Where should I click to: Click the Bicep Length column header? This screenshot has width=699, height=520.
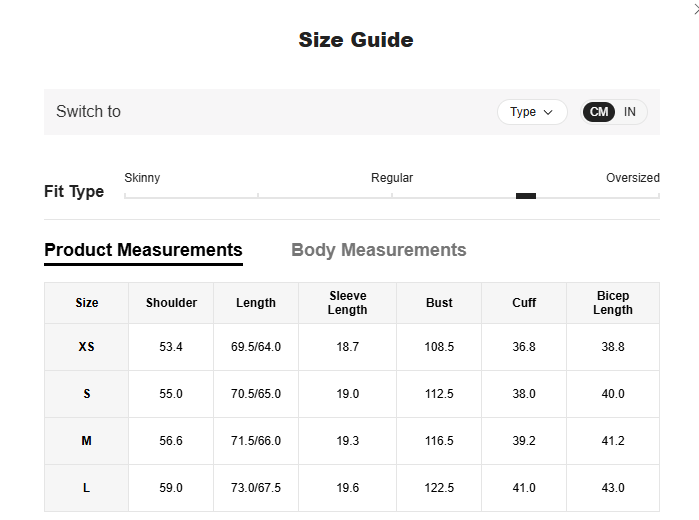click(612, 303)
